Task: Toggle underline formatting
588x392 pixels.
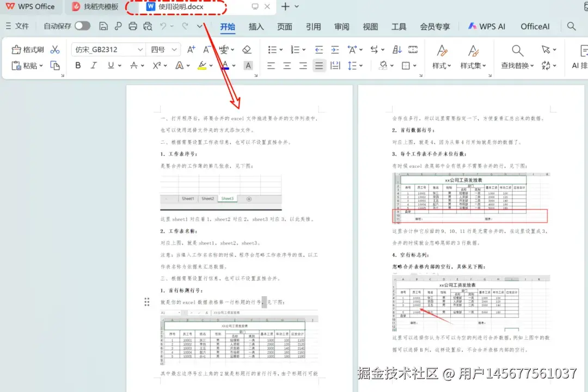Action: click(x=111, y=66)
